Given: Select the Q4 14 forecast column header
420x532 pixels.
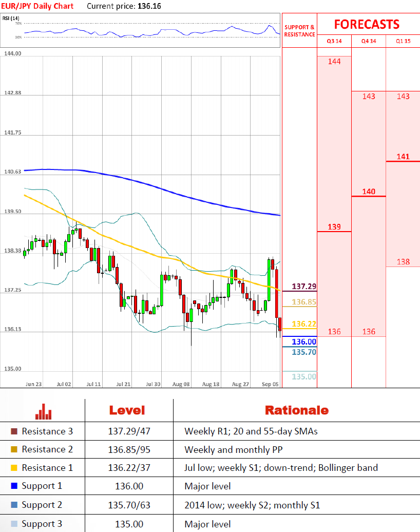Looking at the screenshot, I should [369, 41].
